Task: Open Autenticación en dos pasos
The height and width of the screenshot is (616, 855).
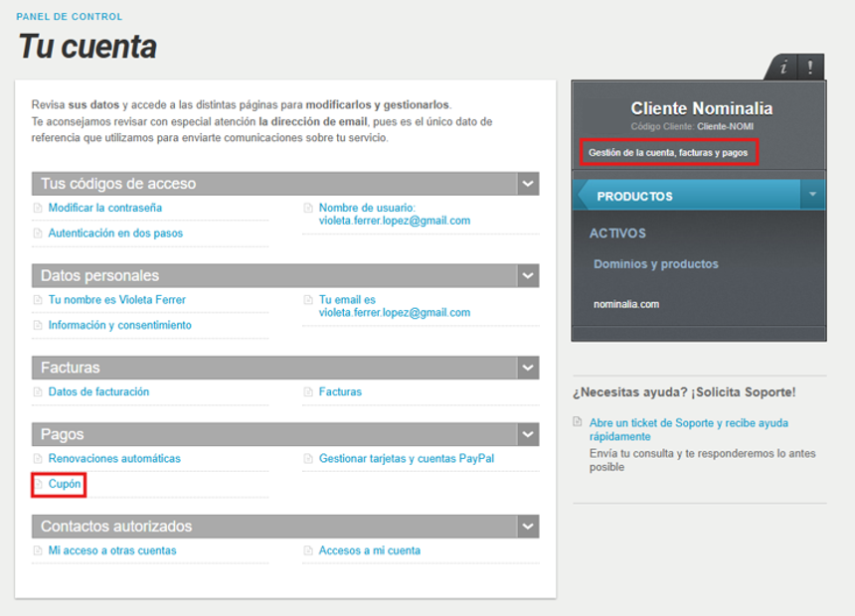Action: click(x=115, y=233)
